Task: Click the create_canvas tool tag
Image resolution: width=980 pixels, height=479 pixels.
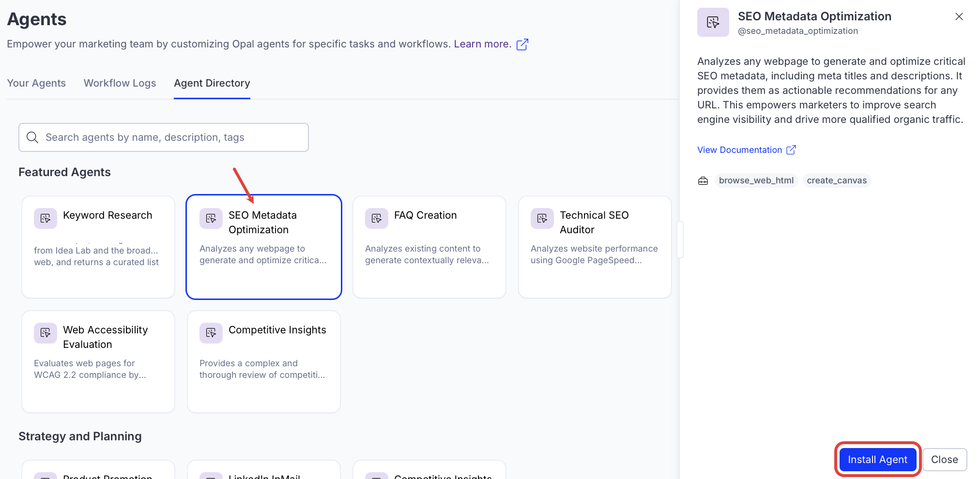Action: [x=837, y=180]
